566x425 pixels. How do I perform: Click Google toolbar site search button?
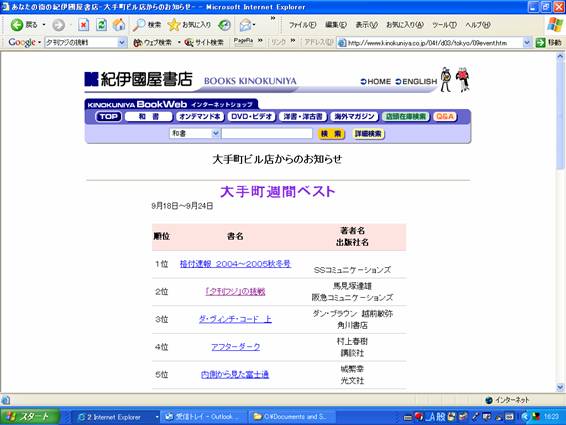[204, 43]
